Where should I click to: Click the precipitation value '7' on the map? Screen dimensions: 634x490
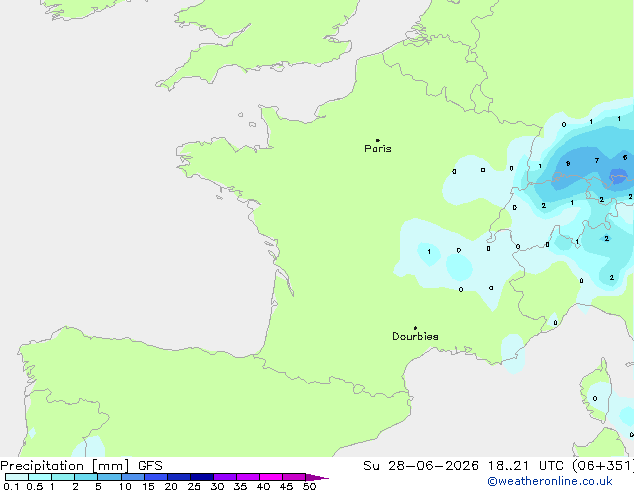pyautogui.click(x=597, y=161)
